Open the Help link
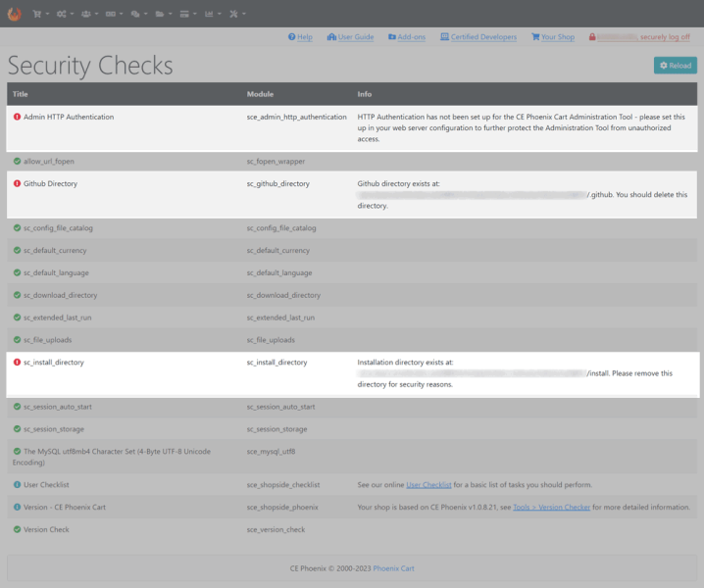The image size is (704, 588). coord(300,37)
